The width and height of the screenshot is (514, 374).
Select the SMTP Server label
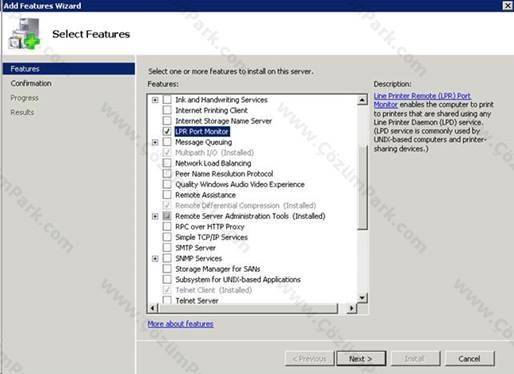[196, 248]
